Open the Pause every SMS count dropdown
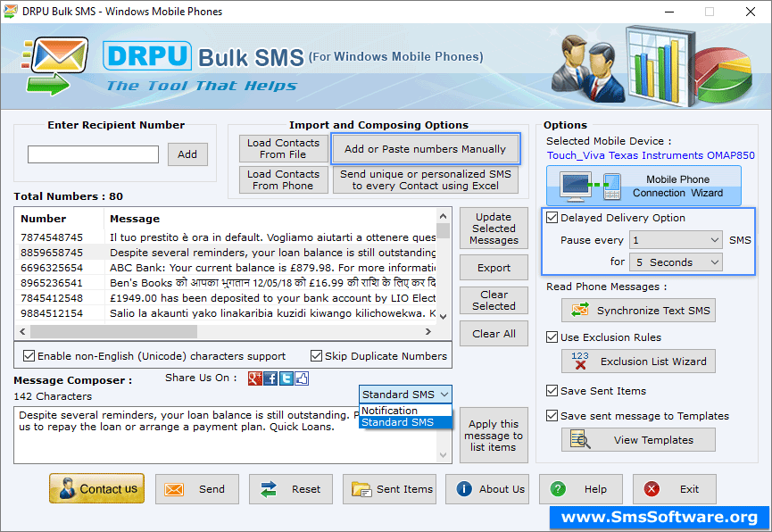 point(676,240)
